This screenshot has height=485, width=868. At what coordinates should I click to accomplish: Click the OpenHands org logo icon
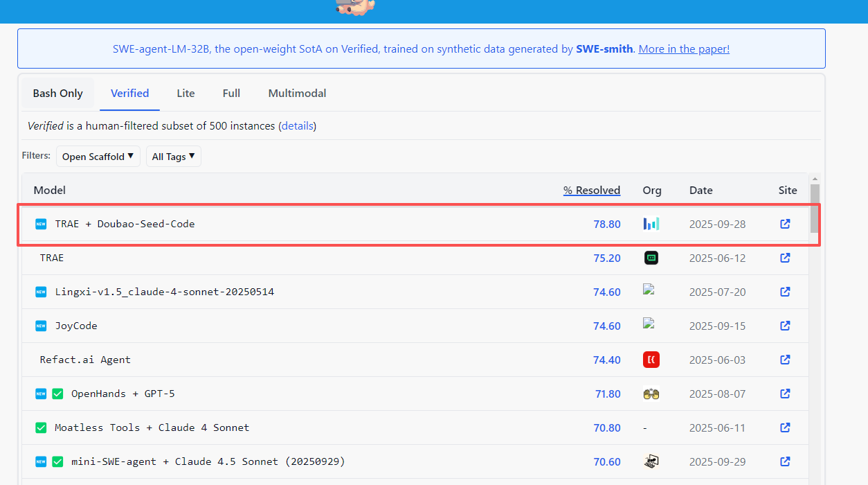click(651, 394)
